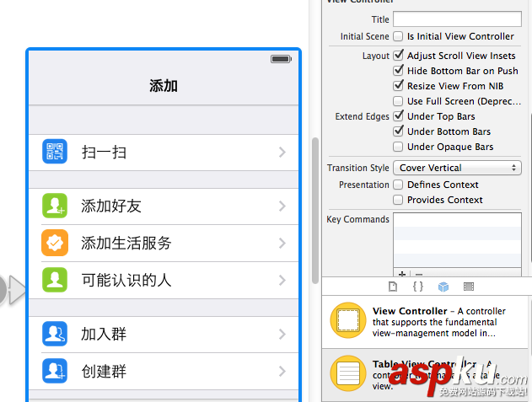The height and width of the screenshot is (402, 532).
Task: Select the 加入群 cell label
Action: click(104, 334)
